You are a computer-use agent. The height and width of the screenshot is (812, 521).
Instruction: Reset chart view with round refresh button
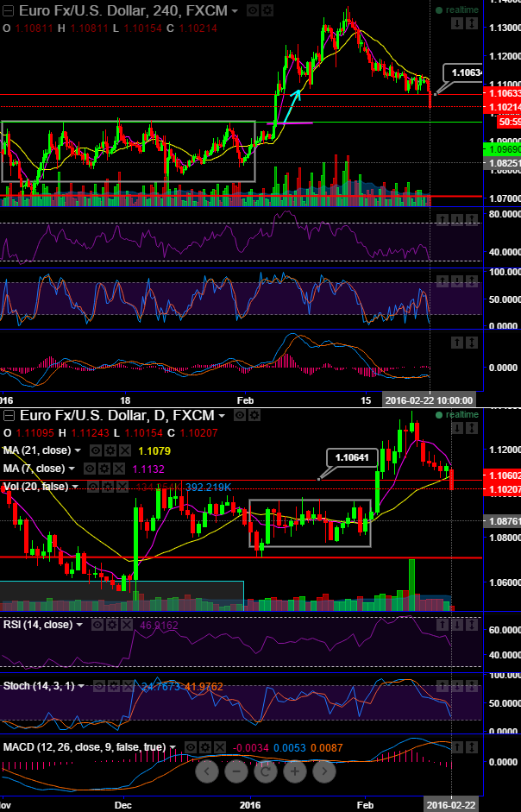tap(265, 771)
